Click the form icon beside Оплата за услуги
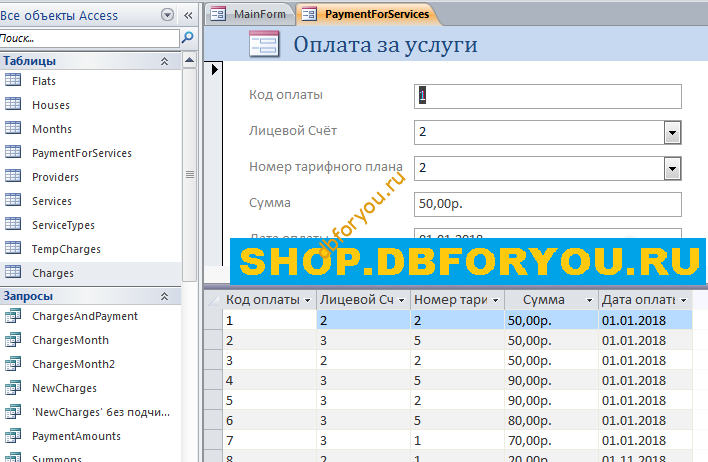 tap(264, 44)
